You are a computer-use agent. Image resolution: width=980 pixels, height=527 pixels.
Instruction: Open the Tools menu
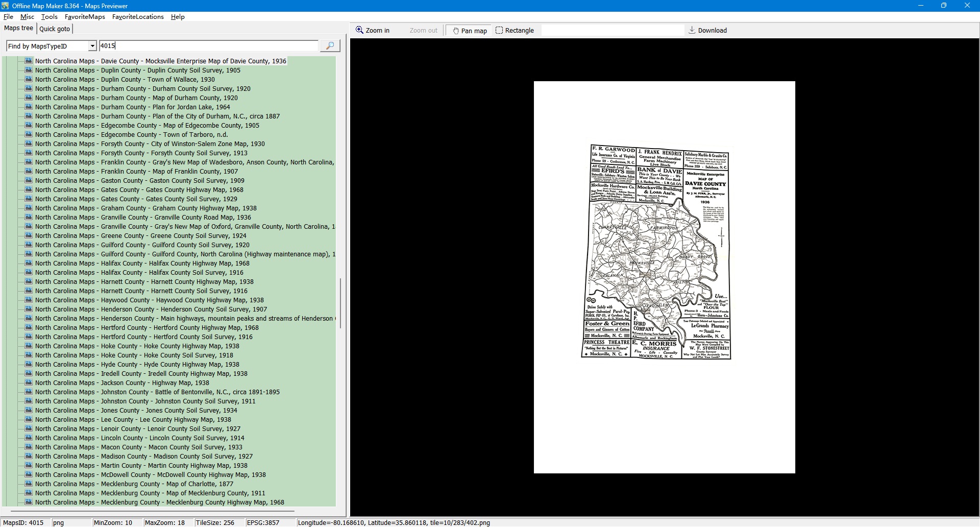(49, 17)
